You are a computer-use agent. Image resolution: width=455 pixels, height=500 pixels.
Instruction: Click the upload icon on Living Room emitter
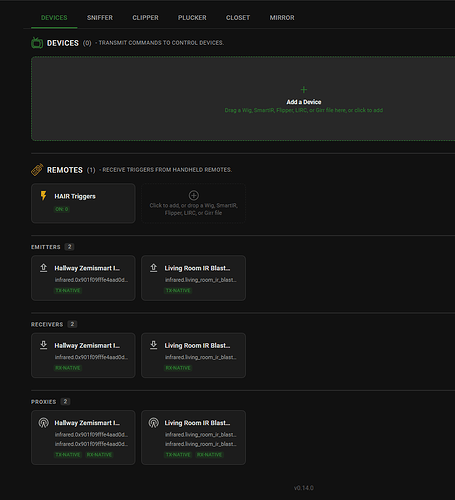(x=153, y=268)
